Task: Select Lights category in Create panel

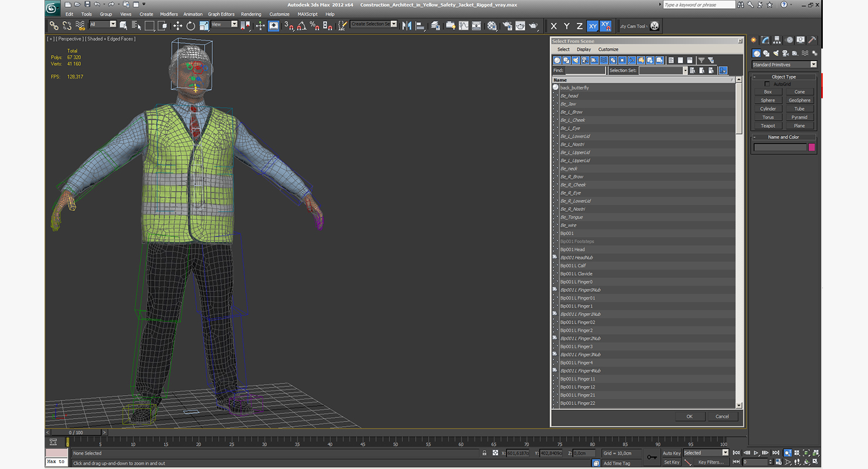Action: point(776,53)
